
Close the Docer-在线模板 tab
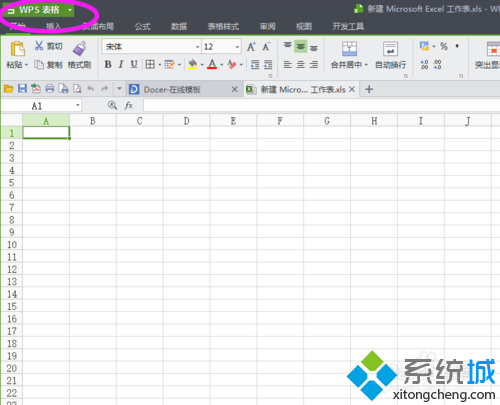pos(235,89)
